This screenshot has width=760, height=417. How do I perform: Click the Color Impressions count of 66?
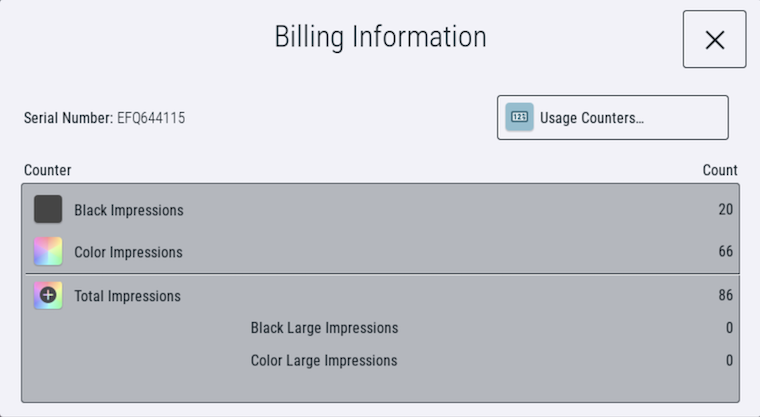point(725,252)
